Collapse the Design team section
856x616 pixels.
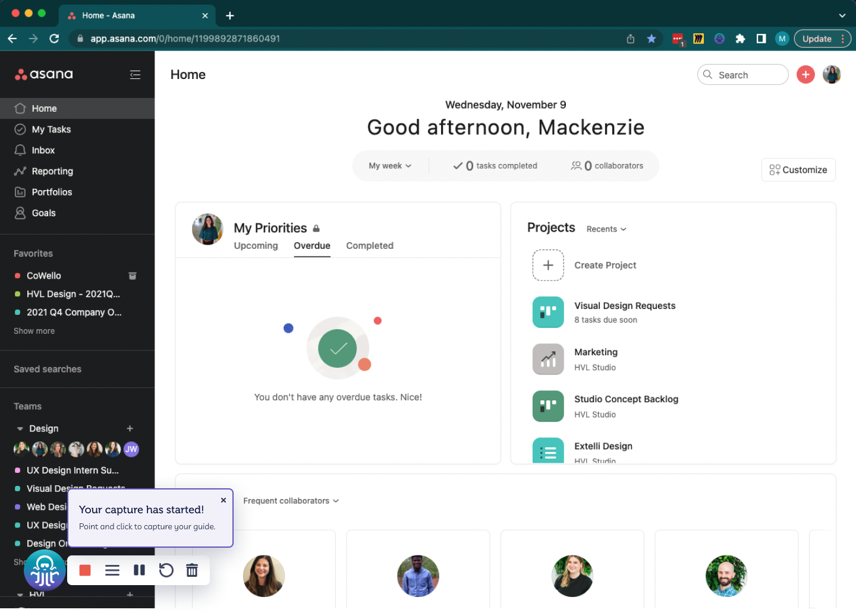coord(20,428)
